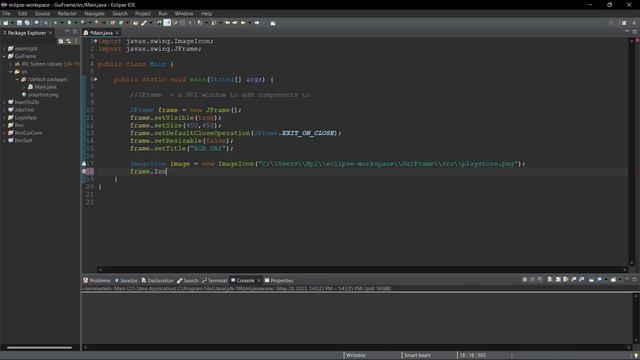Viewport: 640px width, 360px height.
Task: Click the Open Perspective icon top right
Action: [624, 23]
